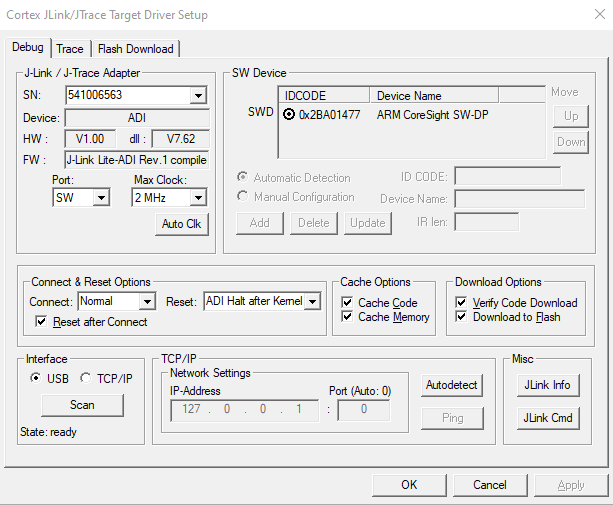Click the State: ready status text

click(x=48, y=432)
